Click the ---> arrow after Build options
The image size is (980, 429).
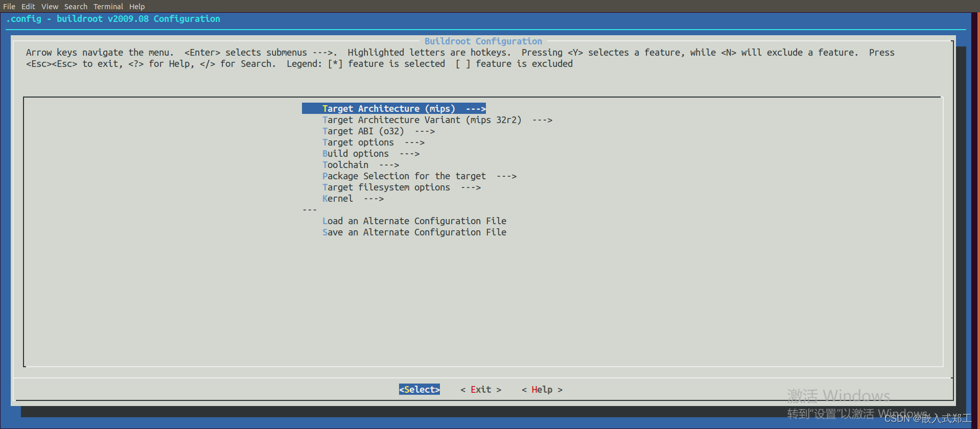pos(409,153)
